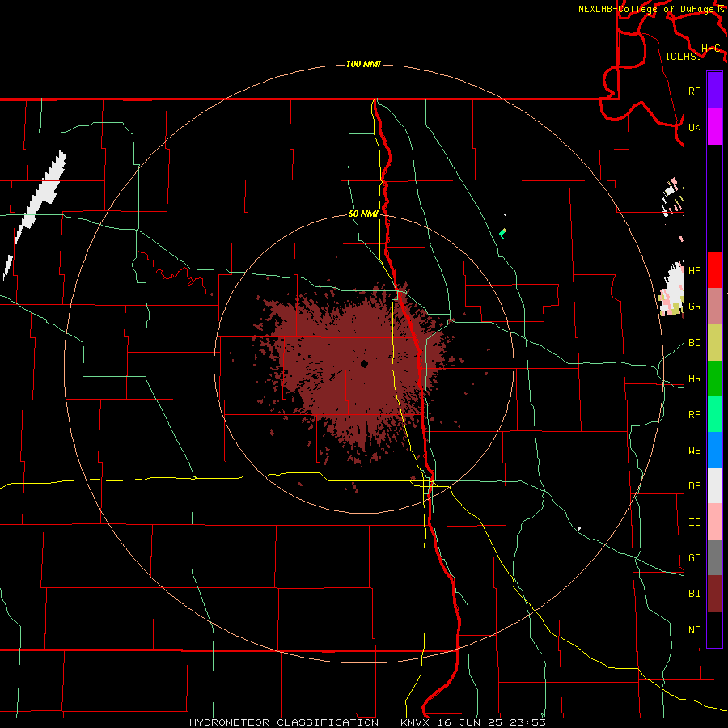Click the RF legend label
728x728 pixels.
694,91
